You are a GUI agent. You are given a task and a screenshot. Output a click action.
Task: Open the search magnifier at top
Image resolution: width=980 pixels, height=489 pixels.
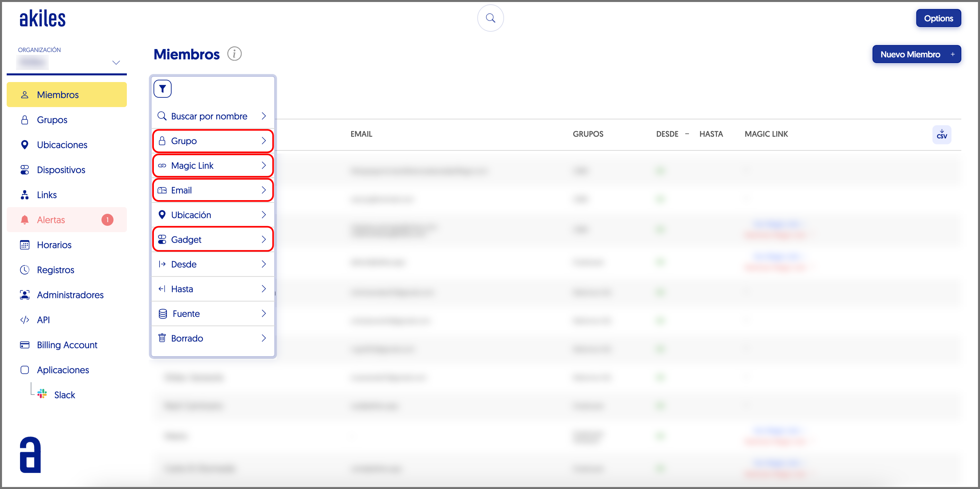click(490, 18)
